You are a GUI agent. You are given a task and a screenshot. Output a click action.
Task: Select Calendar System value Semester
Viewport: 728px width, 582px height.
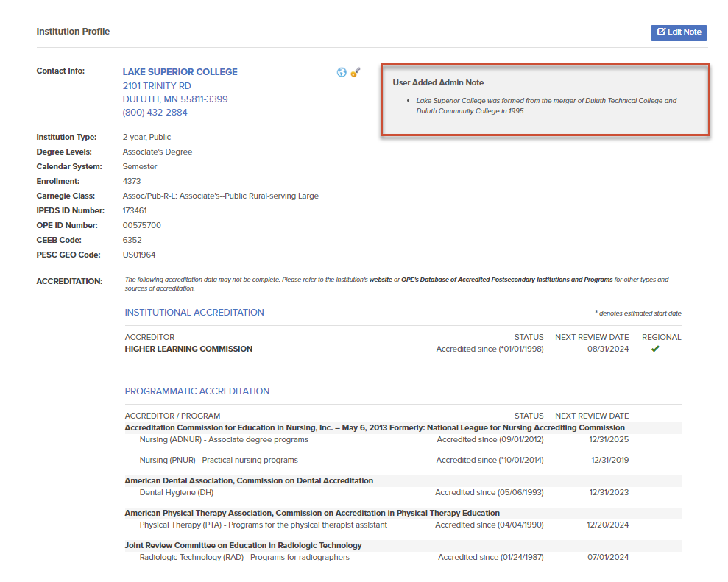coord(140,166)
